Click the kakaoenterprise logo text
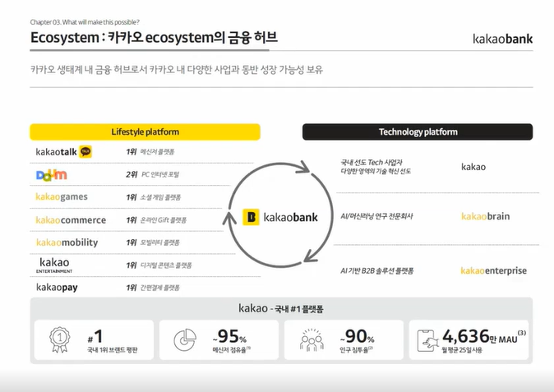The image size is (554, 392). (x=493, y=270)
